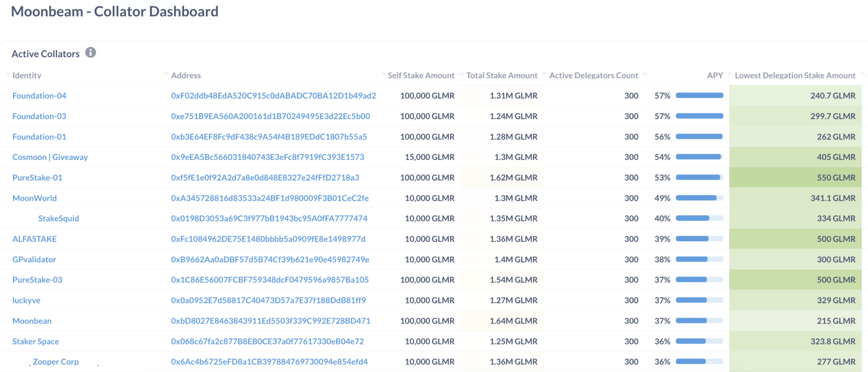Open the Staker Space collator link

[36, 341]
